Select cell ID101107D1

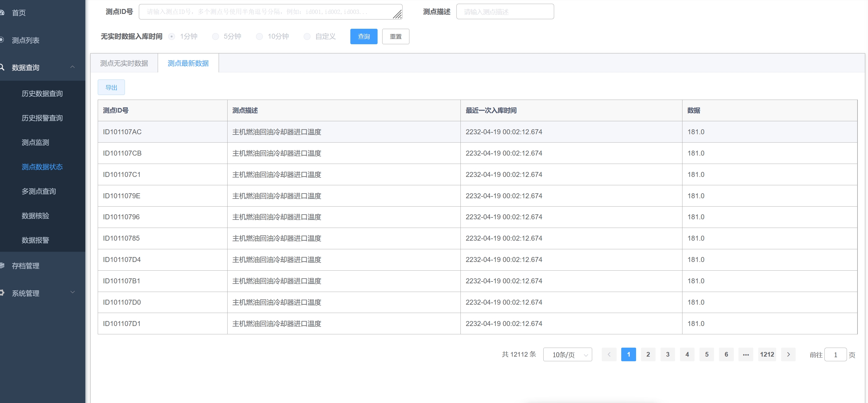[162, 324]
